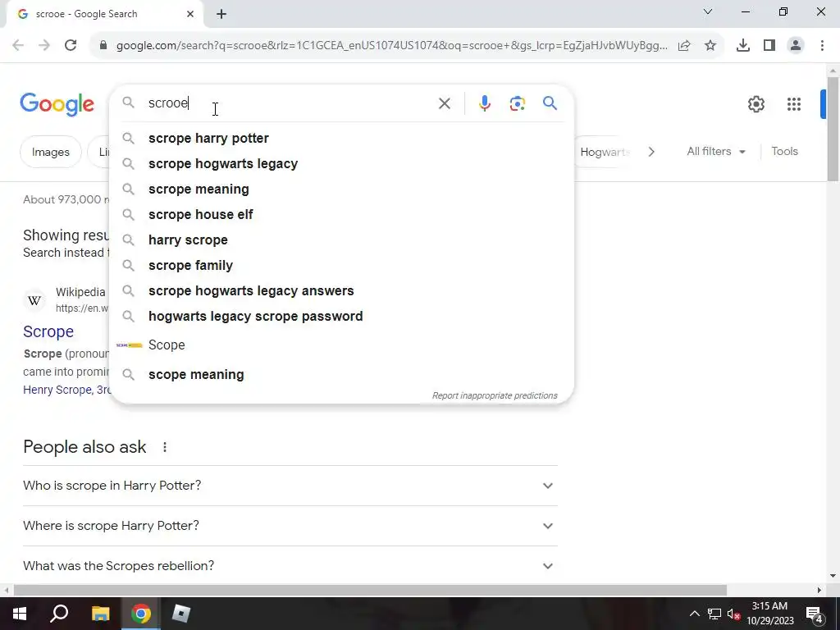Viewport: 840px width, 630px height.
Task: Select the 'Scope' entity suggestion
Action: [x=341, y=345]
